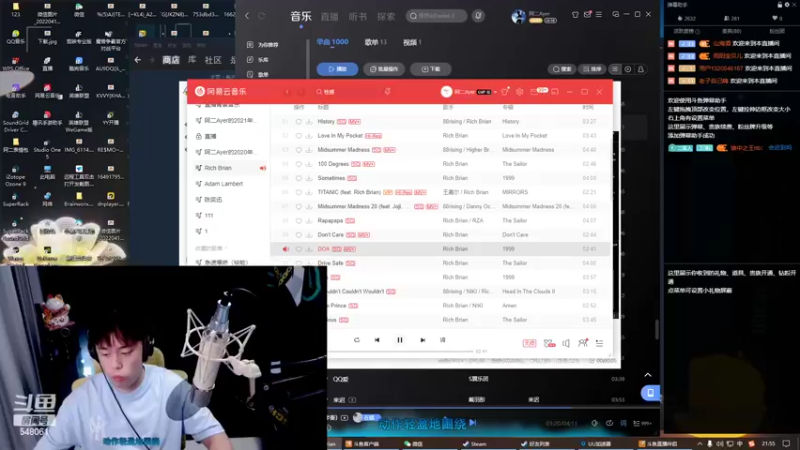Open QQ Music play queue 999+ icon
Screen dimensions: 800x450
coord(642,423)
